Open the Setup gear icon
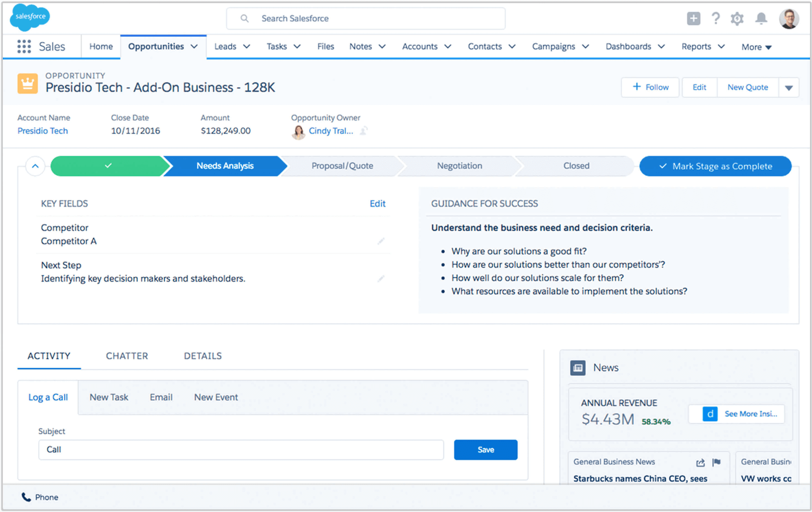The width and height of the screenshot is (812, 512). point(737,18)
